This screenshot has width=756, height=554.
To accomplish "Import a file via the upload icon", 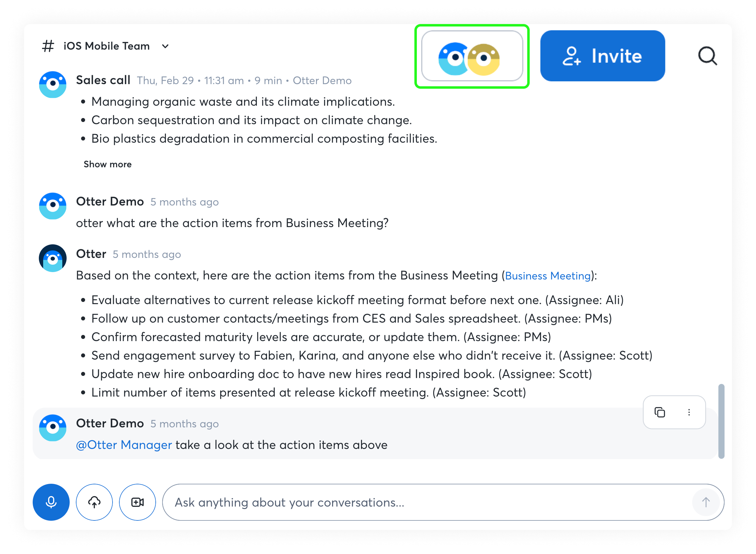I will (x=94, y=502).
